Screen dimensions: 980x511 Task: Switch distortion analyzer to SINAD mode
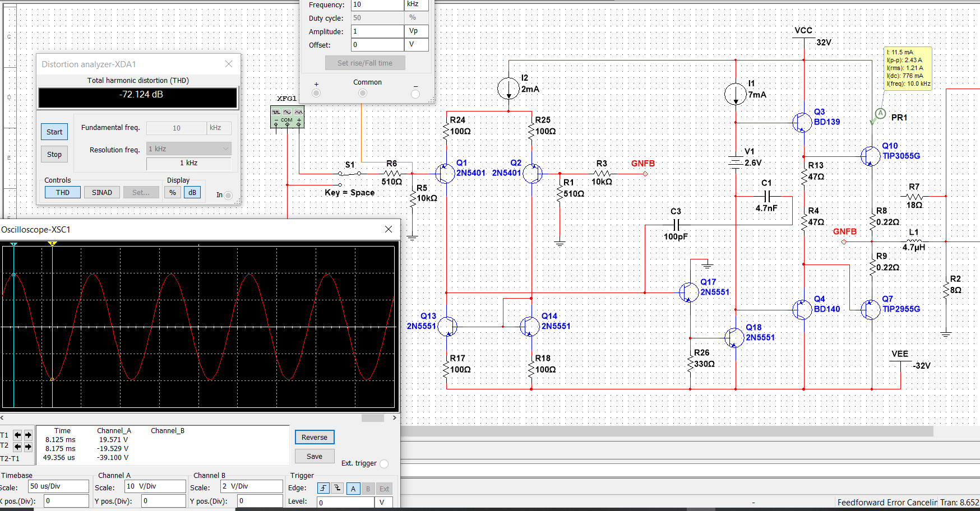pyautogui.click(x=102, y=192)
